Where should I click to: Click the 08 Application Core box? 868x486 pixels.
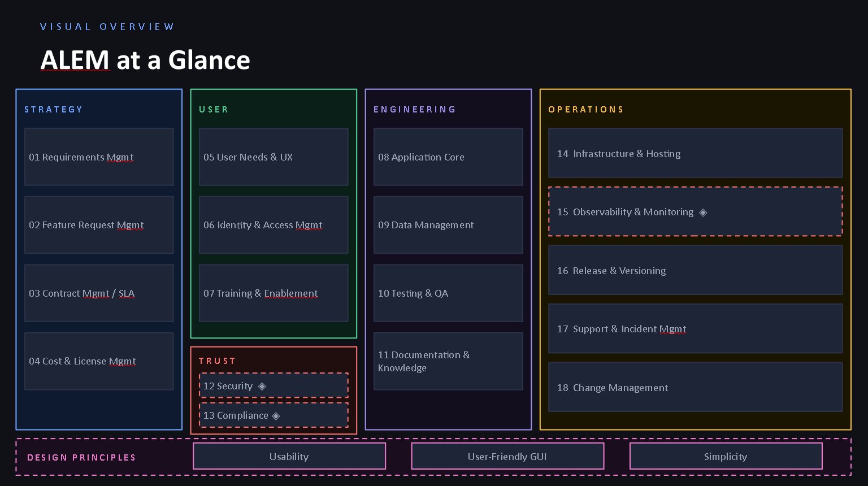tap(448, 157)
